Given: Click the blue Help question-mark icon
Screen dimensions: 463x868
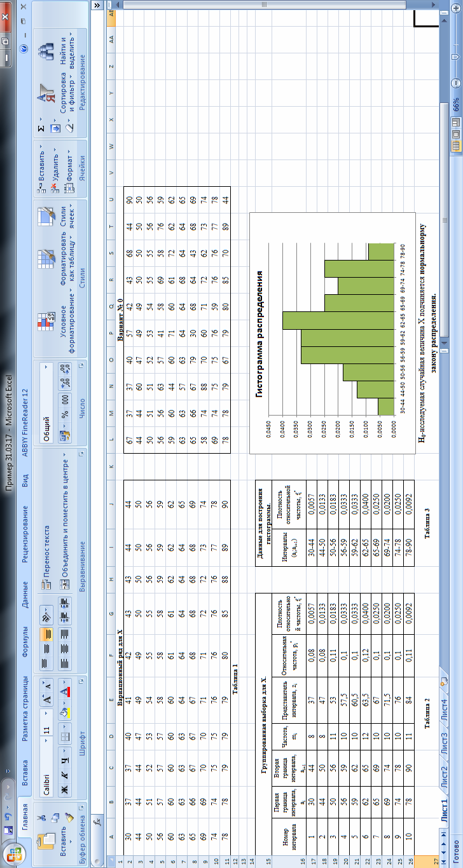Looking at the screenshot, I should (24, 49).
